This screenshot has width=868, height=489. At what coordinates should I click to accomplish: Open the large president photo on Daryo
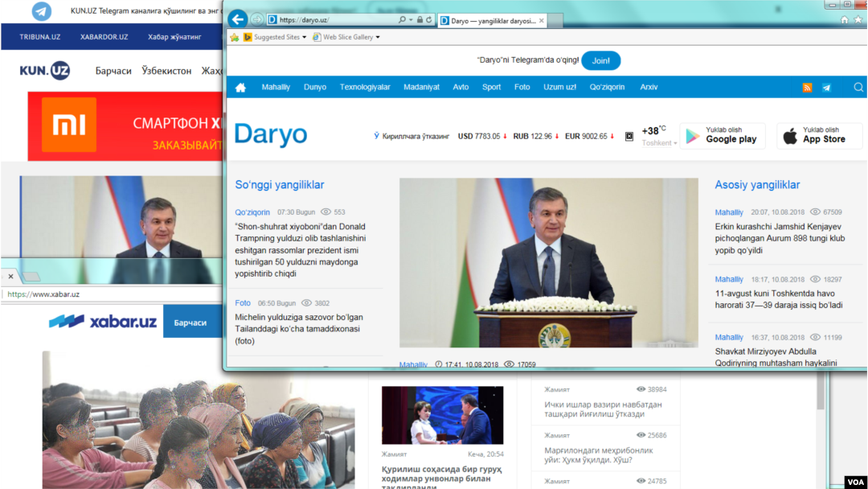click(549, 262)
